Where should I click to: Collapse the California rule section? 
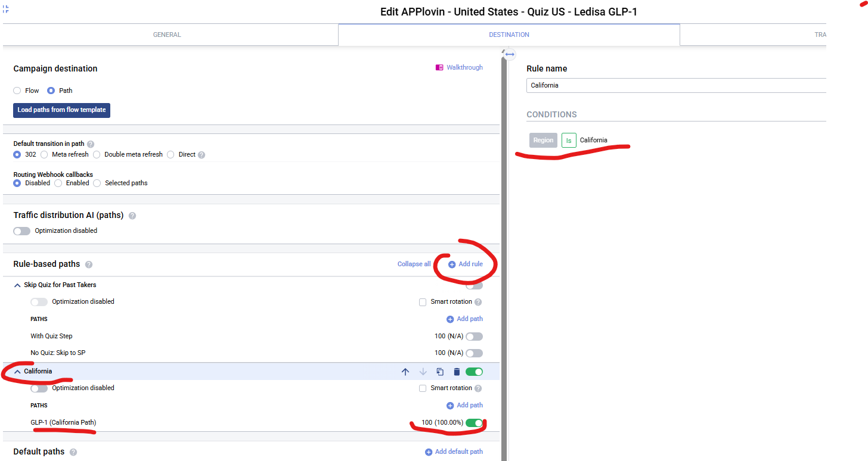tap(17, 372)
